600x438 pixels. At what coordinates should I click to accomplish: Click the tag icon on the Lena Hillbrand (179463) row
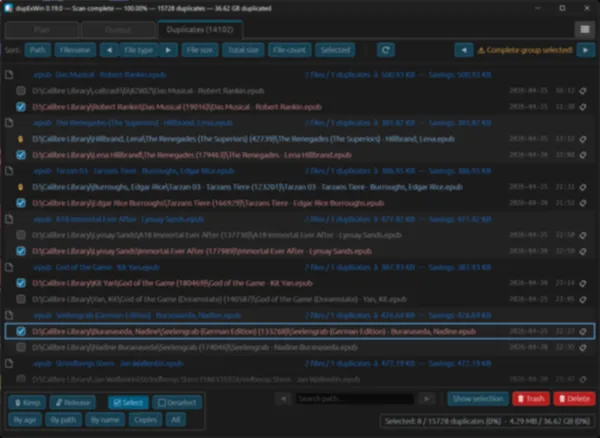click(x=583, y=155)
